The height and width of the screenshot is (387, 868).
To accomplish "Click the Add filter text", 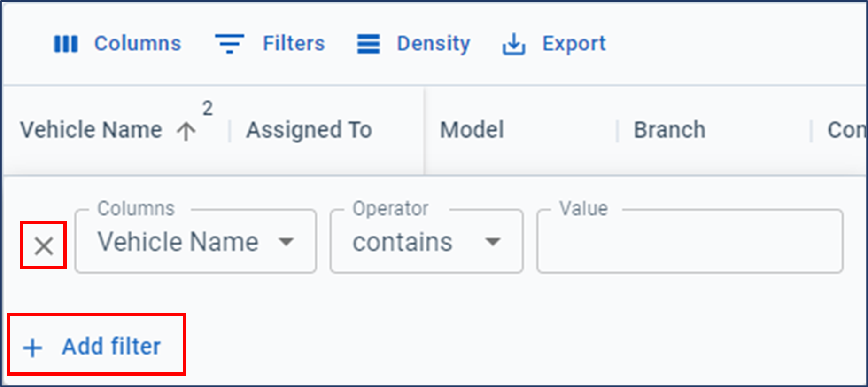I will [x=112, y=347].
